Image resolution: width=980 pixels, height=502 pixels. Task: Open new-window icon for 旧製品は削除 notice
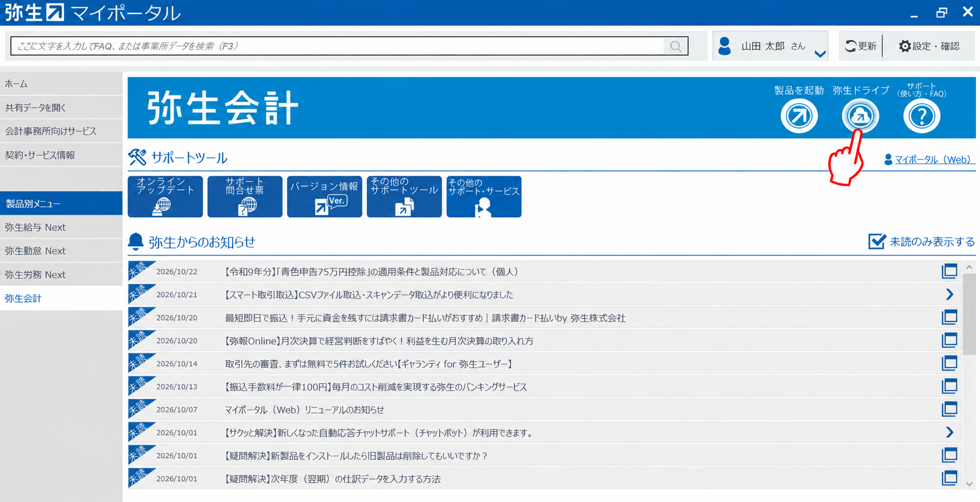(x=949, y=455)
